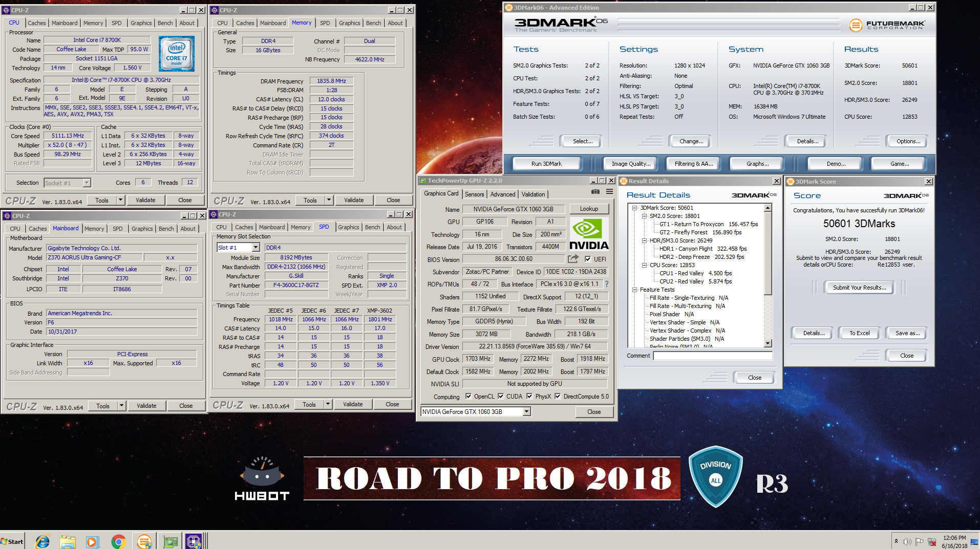Click the Bus Interface question mark icon

coord(607,284)
